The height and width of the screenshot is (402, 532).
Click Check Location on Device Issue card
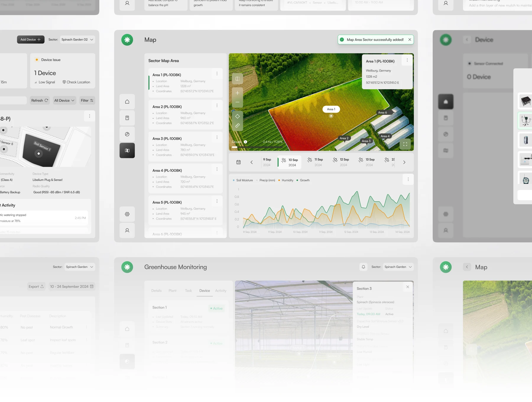click(x=76, y=82)
